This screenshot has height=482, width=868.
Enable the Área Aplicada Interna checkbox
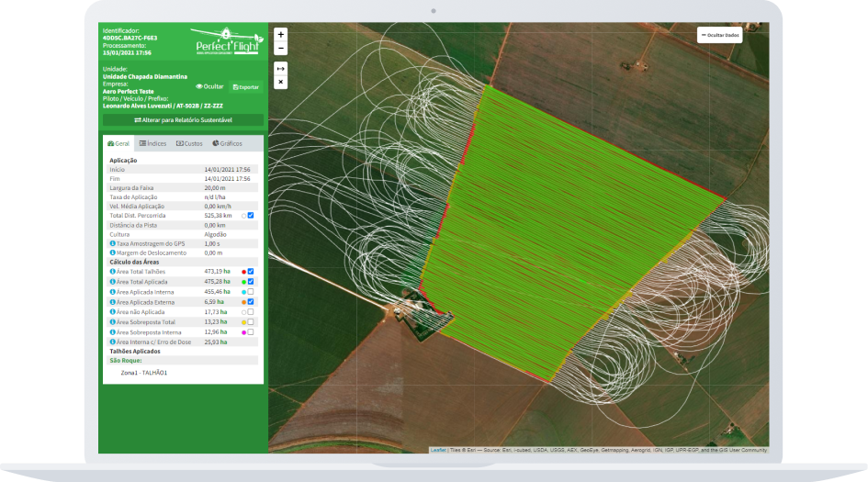pyautogui.click(x=251, y=292)
